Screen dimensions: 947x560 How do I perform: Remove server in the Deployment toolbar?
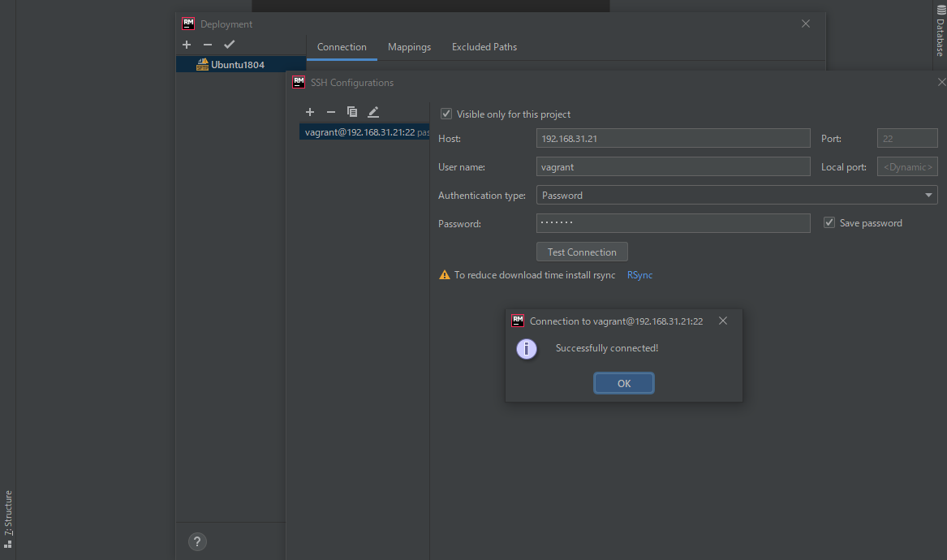[x=208, y=45]
